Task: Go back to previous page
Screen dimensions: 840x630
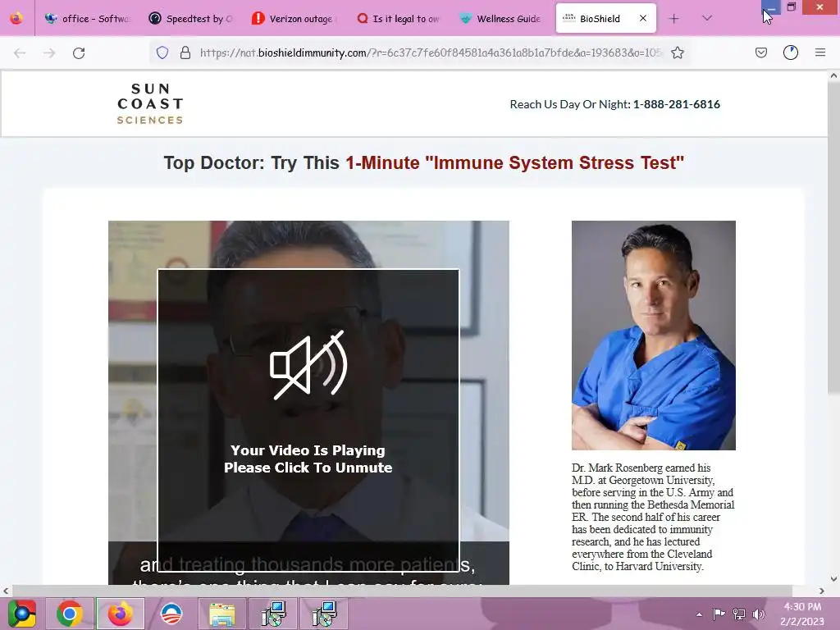Action: coord(20,52)
